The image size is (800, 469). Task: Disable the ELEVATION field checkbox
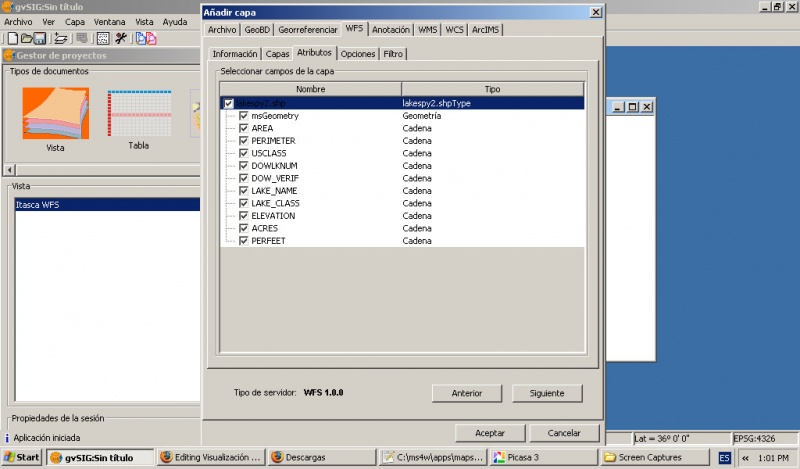point(243,216)
